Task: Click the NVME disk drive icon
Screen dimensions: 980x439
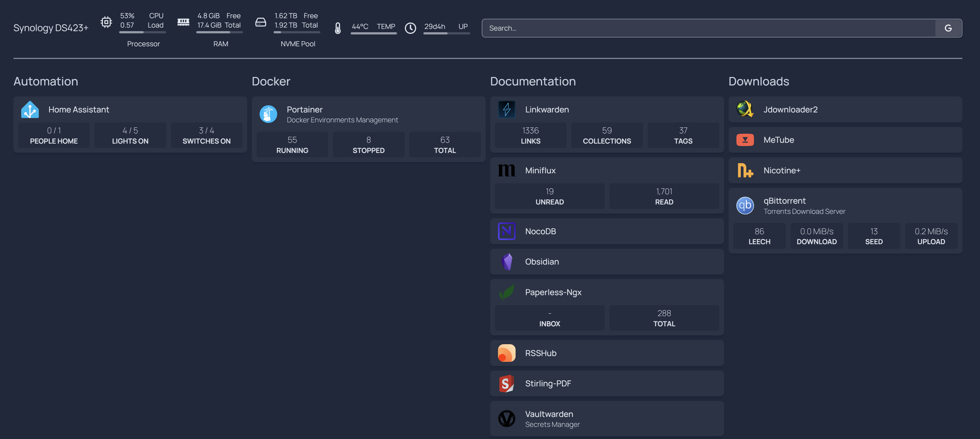Action: tap(261, 22)
